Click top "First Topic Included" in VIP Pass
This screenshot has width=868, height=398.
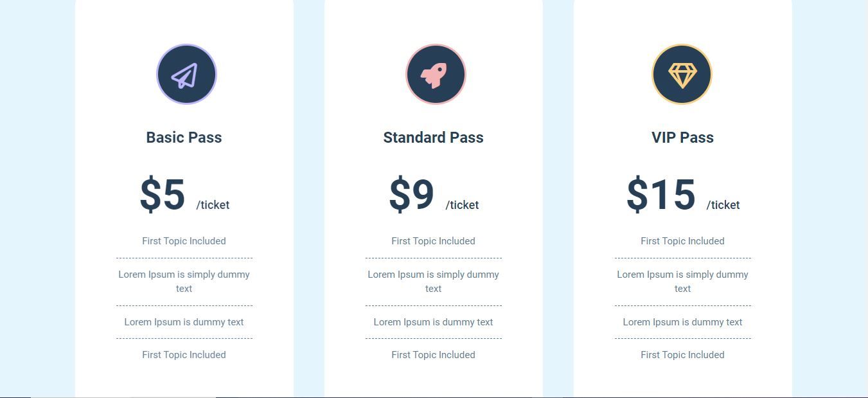point(682,241)
